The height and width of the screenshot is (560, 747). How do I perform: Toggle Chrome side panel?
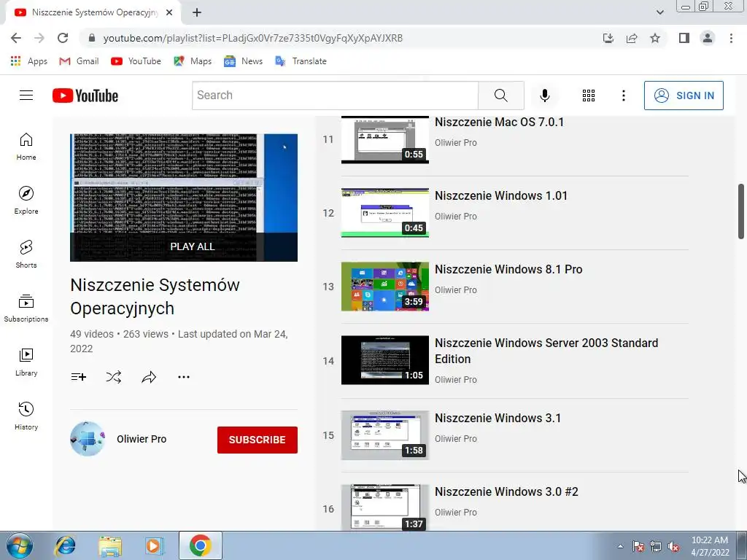(684, 38)
